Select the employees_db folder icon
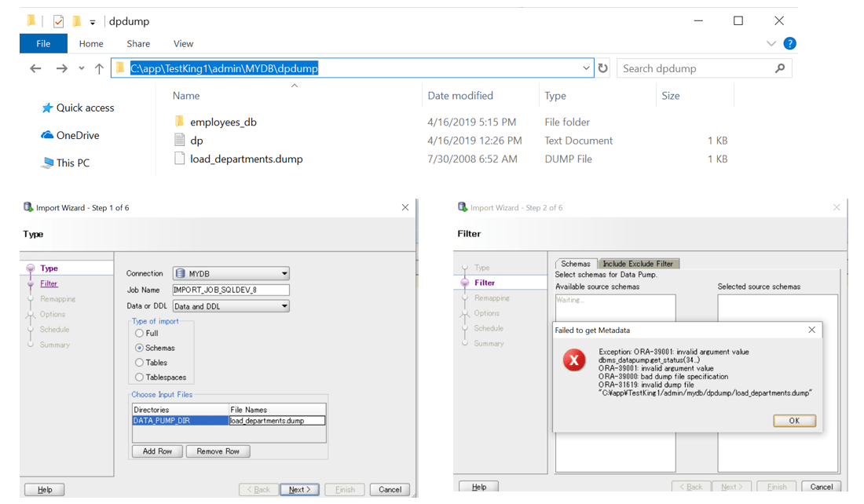864x504 pixels. (179, 121)
